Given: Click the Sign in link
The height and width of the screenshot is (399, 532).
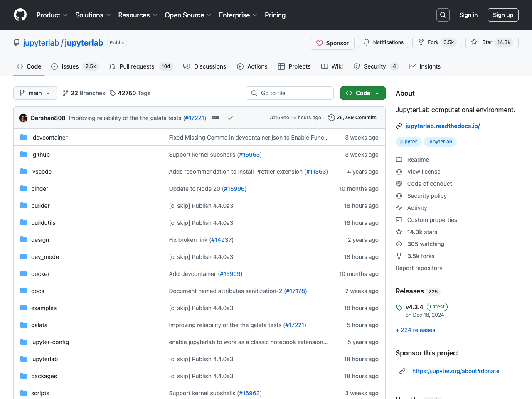Looking at the screenshot, I should [468, 15].
